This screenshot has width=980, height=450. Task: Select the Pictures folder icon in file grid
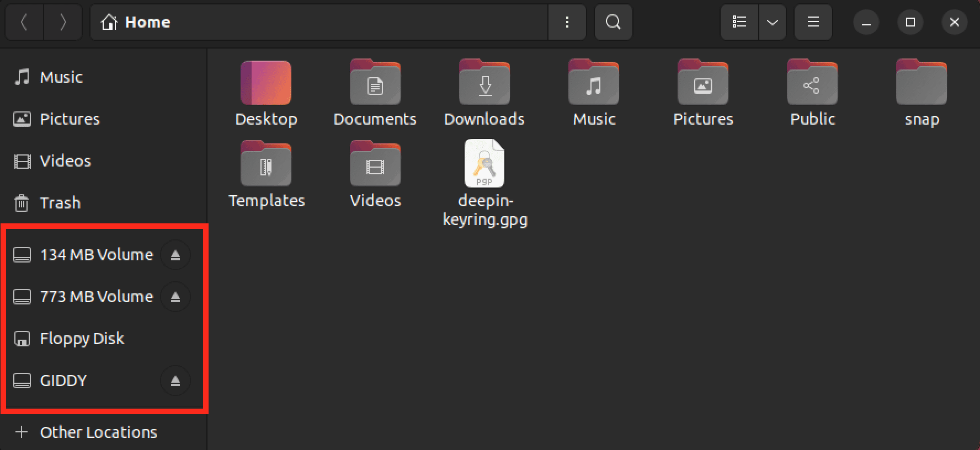pyautogui.click(x=703, y=83)
